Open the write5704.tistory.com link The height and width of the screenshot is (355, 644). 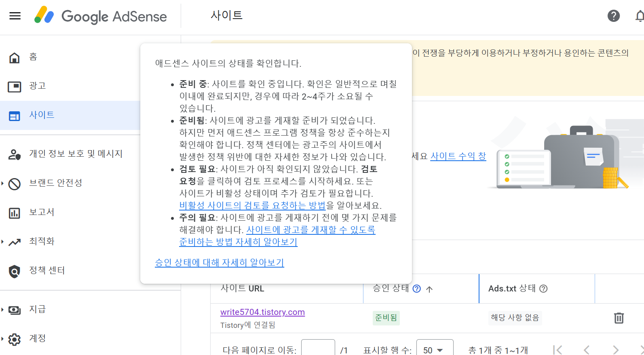[x=262, y=312]
